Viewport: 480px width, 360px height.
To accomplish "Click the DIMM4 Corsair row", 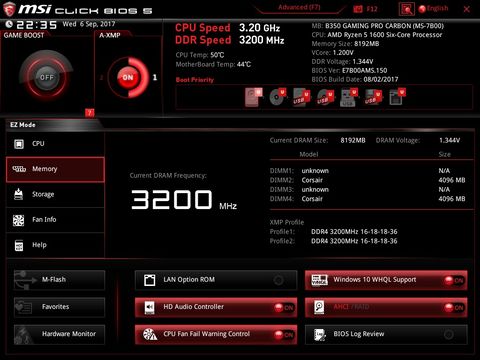I will pyautogui.click(x=367, y=199).
